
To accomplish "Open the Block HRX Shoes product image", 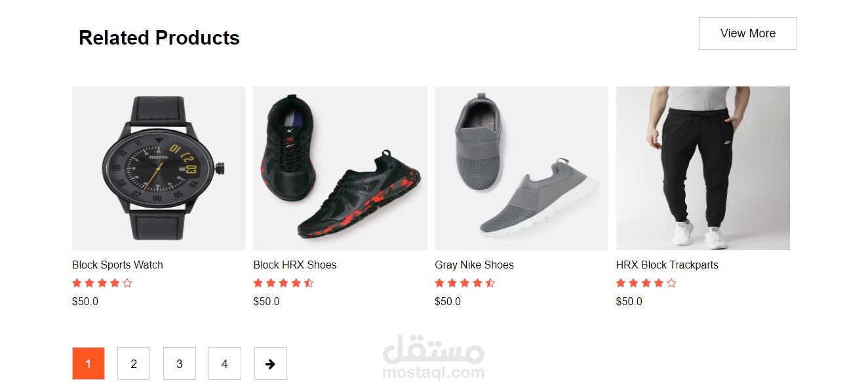I will point(340,168).
